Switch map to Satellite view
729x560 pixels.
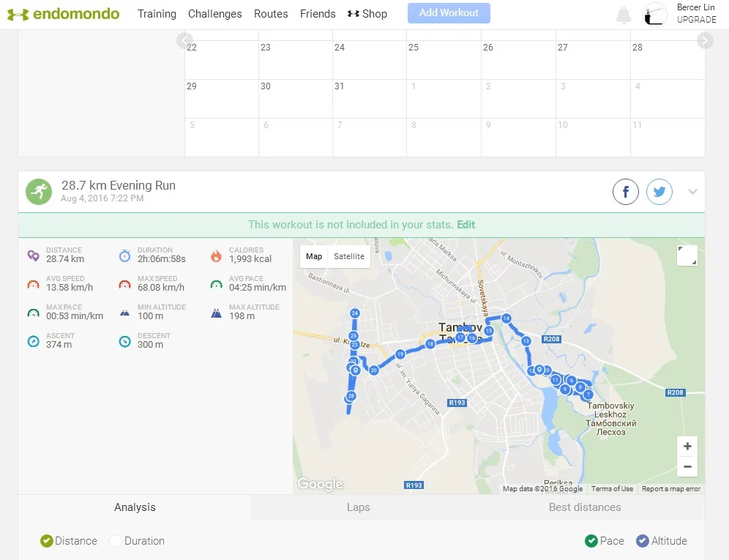(348, 256)
